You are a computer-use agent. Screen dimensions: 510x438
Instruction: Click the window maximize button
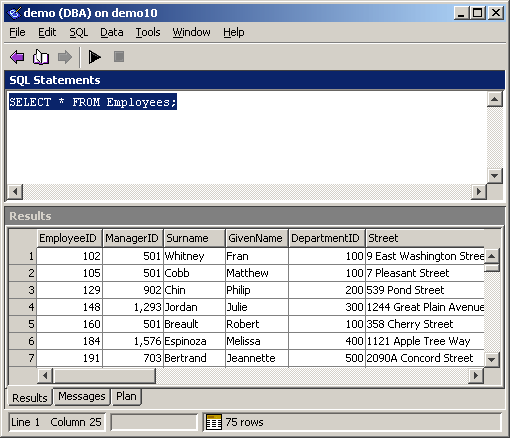click(x=477, y=13)
